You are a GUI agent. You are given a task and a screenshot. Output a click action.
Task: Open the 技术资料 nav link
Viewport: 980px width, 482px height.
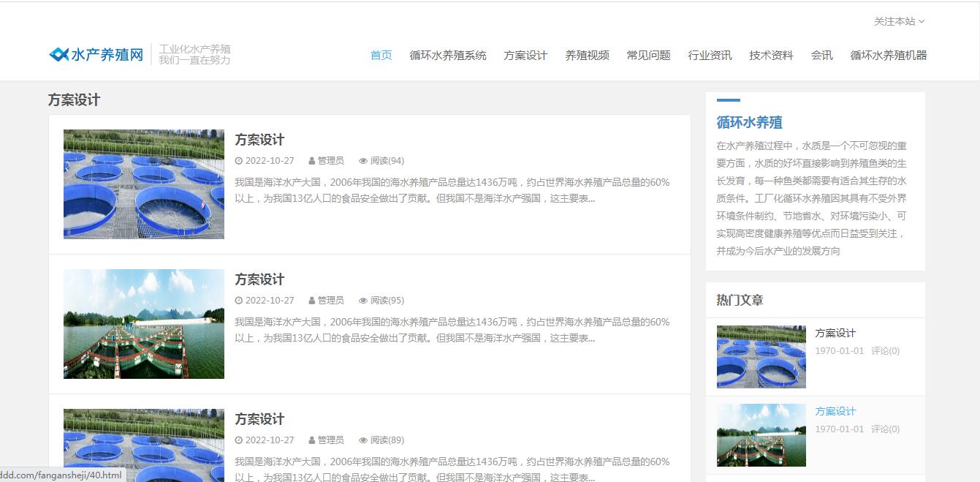point(770,55)
